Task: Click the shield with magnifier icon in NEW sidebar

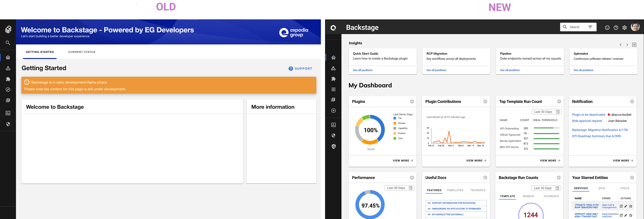Action: coord(333,146)
